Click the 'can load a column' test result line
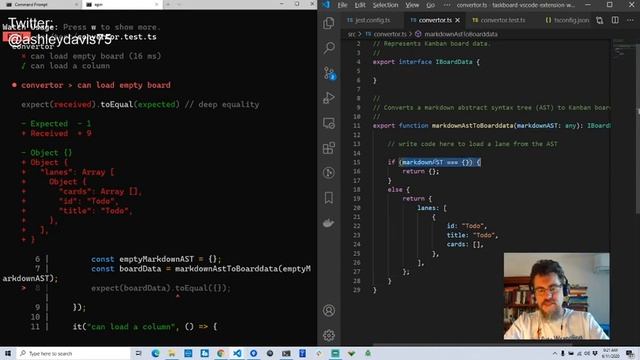Viewport: 640px width, 360px height. pos(66,66)
